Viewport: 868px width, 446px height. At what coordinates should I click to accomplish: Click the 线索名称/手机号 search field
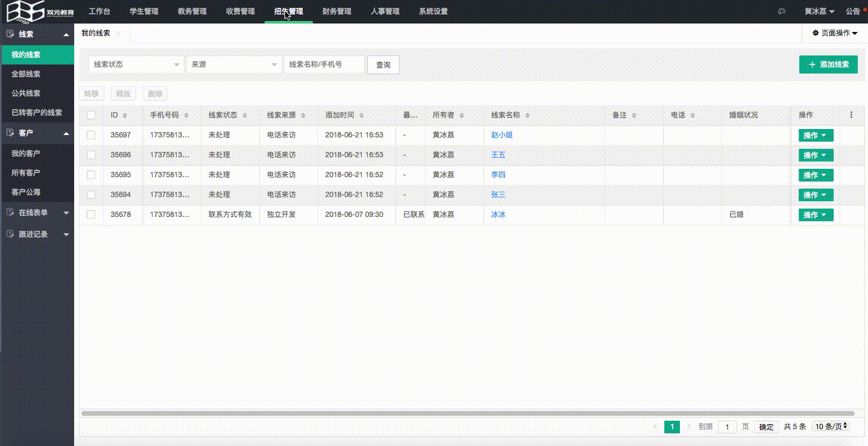[324, 64]
